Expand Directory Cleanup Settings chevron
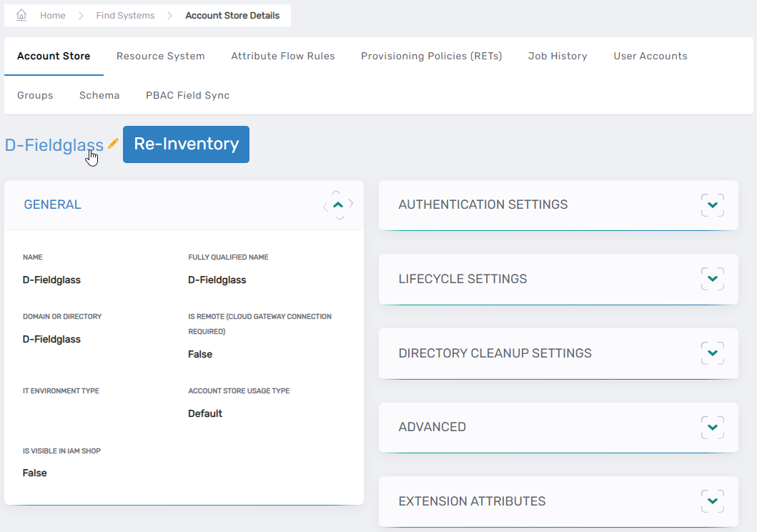This screenshot has width=757, height=532. click(712, 353)
